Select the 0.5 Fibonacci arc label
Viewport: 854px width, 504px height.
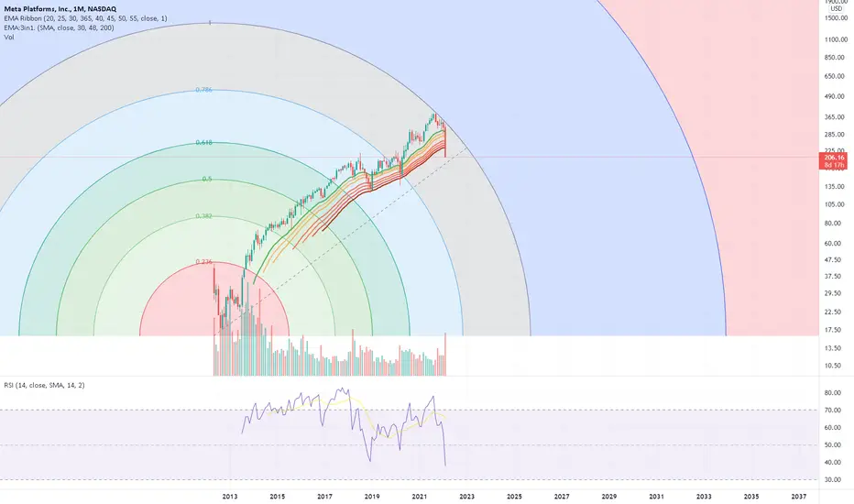207,179
